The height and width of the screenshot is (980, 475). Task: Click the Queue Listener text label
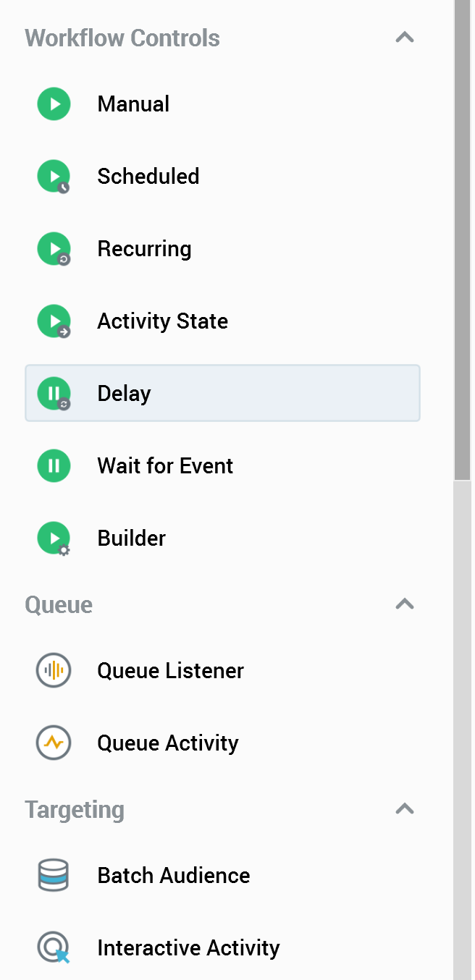(x=170, y=670)
